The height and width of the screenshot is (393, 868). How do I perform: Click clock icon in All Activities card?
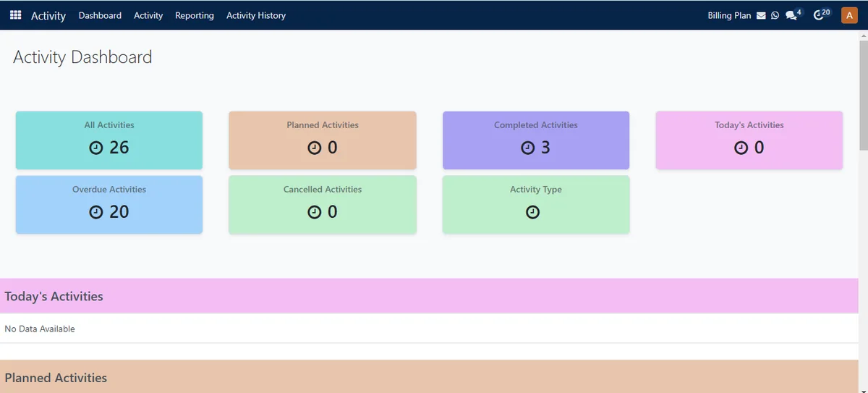pyautogui.click(x=96, y=148)
